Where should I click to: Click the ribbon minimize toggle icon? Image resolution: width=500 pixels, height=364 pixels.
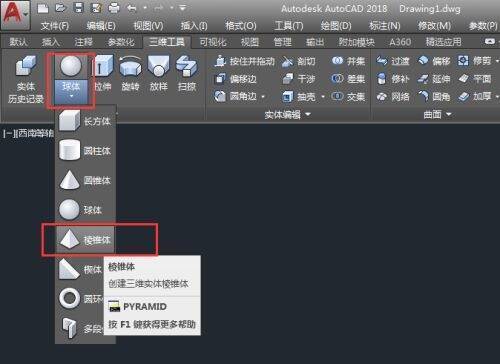(489, 41)
